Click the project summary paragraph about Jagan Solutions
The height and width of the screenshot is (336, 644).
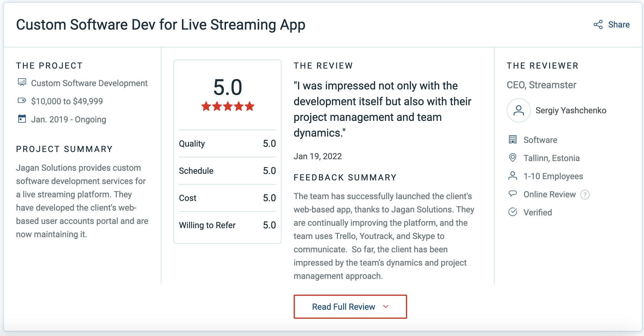click(x=82, y=201)
